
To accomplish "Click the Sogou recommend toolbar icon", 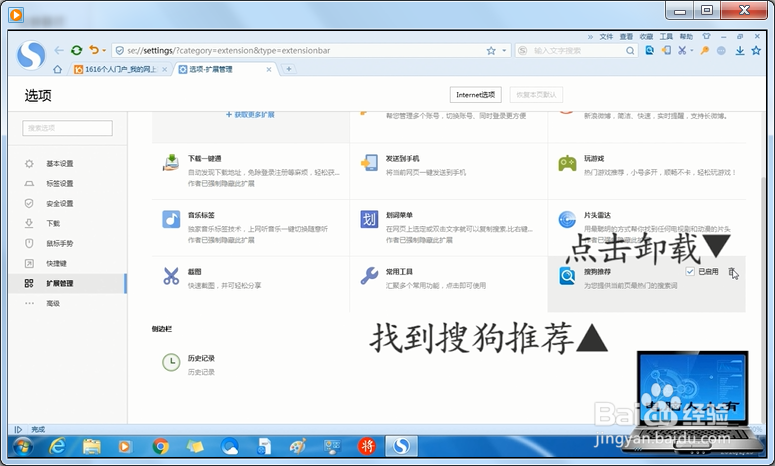I will [x=649, y=50].
